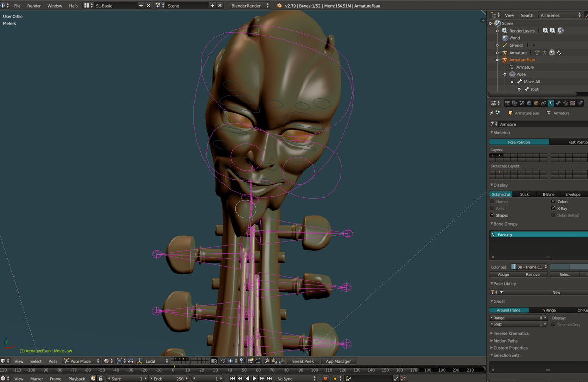Click the Blender logo in info header
This screenshot has height=382, width=588.
[279, 6]
